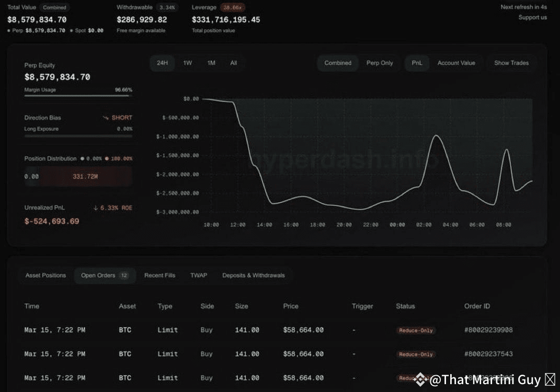Screen dimensions: 560x392
Task: Sort orders by Asset column
Action: 127,306
